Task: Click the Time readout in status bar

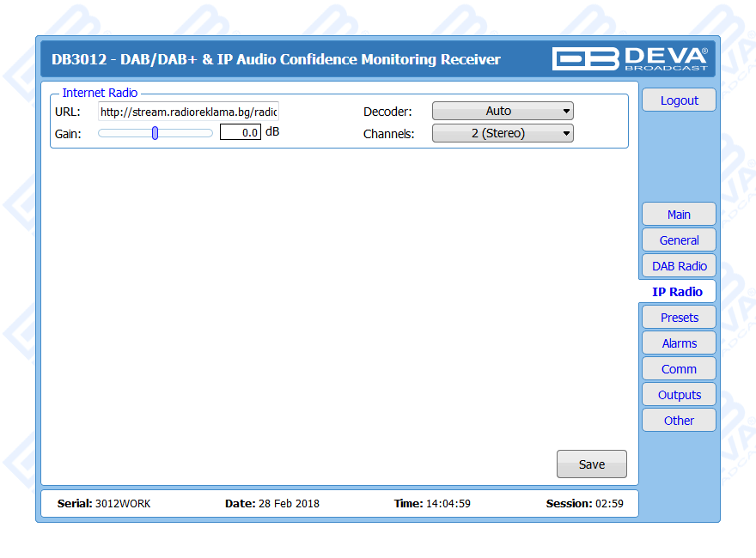Action: click(x=432, y=504)
